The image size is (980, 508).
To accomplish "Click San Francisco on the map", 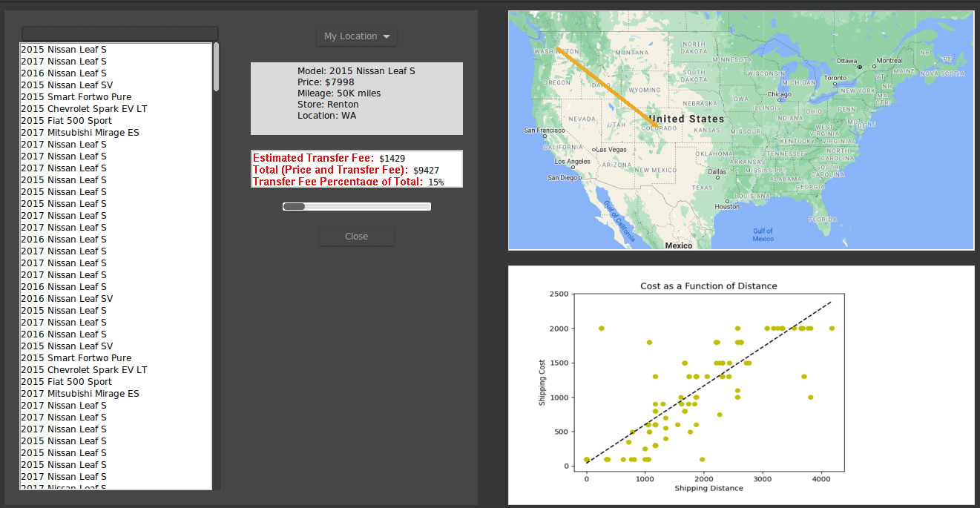I will coord(545,130).
